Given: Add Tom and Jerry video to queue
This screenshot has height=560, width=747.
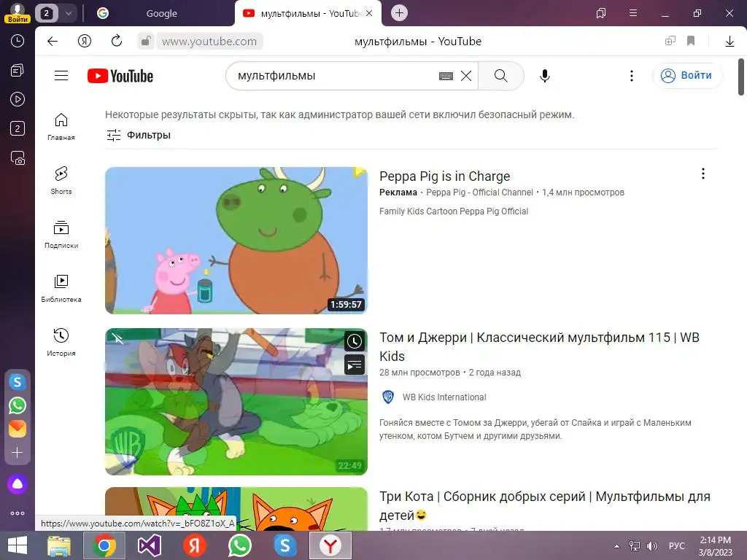Looking at the screenshot, I should pos(355,365).
